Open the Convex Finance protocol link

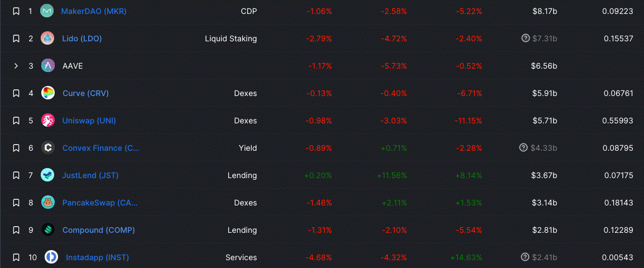coord(101,148)
